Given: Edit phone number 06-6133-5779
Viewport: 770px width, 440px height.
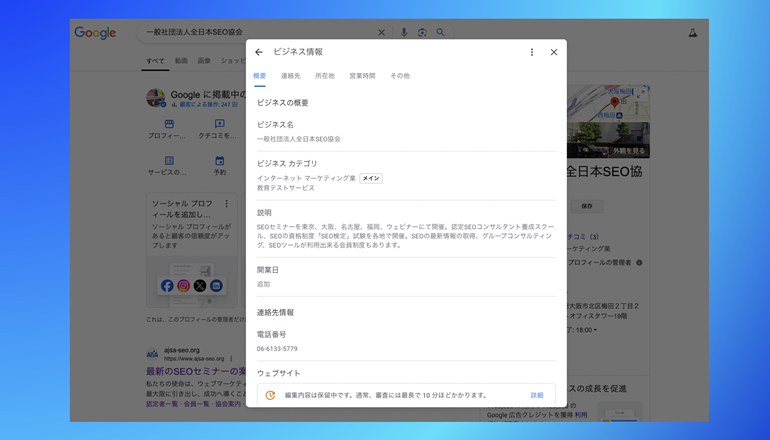Looking at the screenshot, I should click(x=277, y=349).
